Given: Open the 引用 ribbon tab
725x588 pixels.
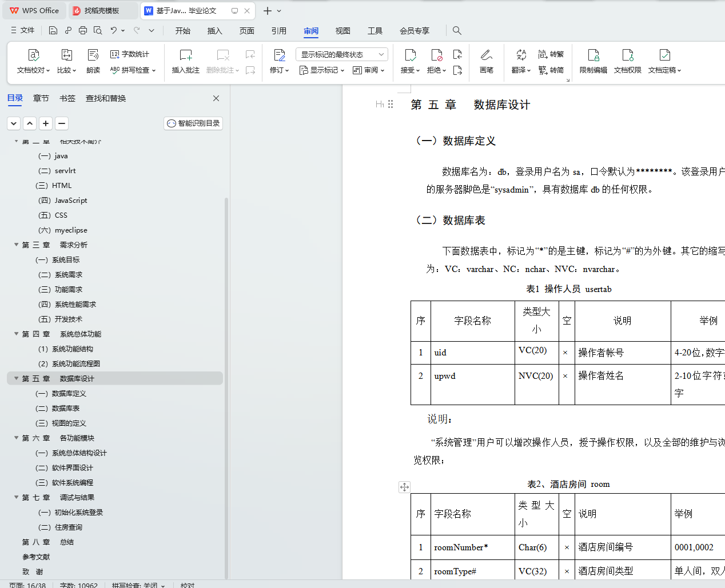Looking at the screenshot, I should (x=279, y=31).
